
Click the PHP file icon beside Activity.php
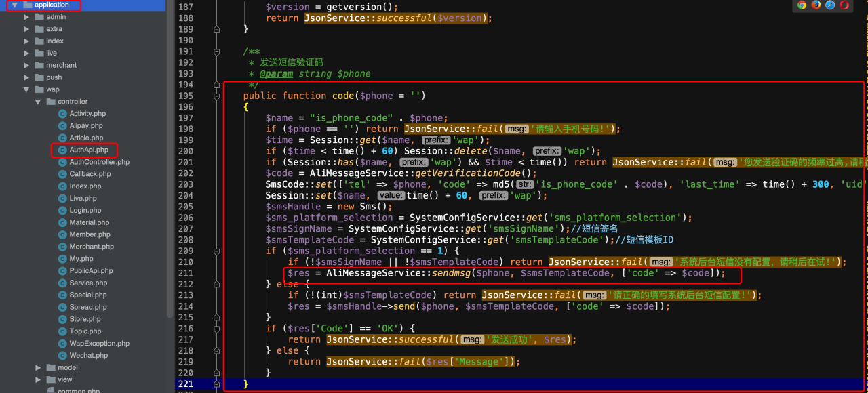pyautogui.click(x=62, y=114)
